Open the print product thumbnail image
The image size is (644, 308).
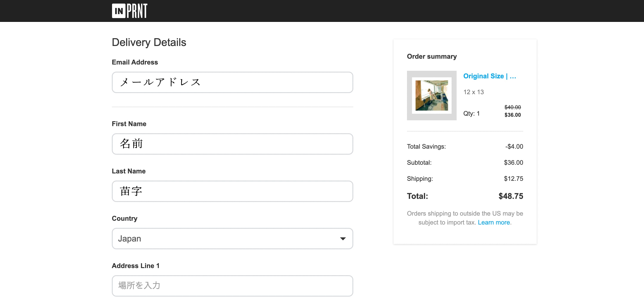tap(432, 95)
